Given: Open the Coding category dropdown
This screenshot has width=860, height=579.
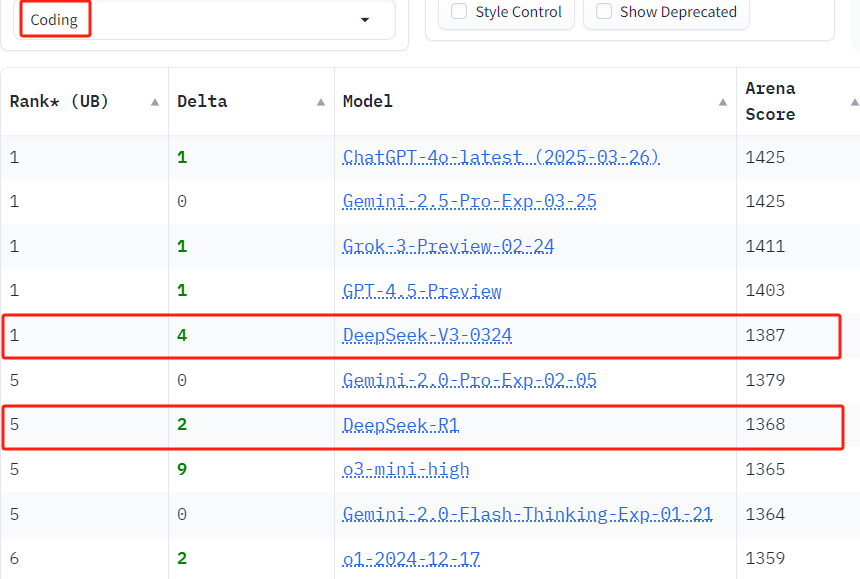Looking at the screenshot, I should [204, 20].
